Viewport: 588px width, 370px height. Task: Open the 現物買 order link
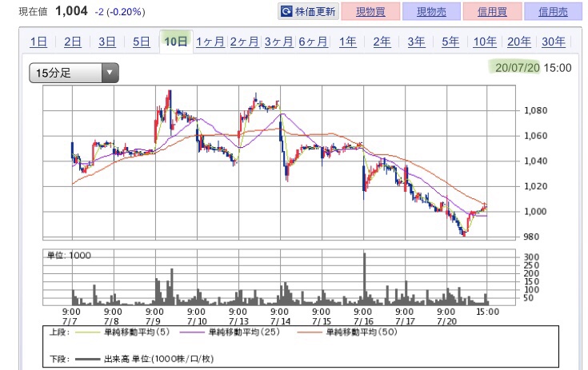pyautogui.click(x=370, y=12)
